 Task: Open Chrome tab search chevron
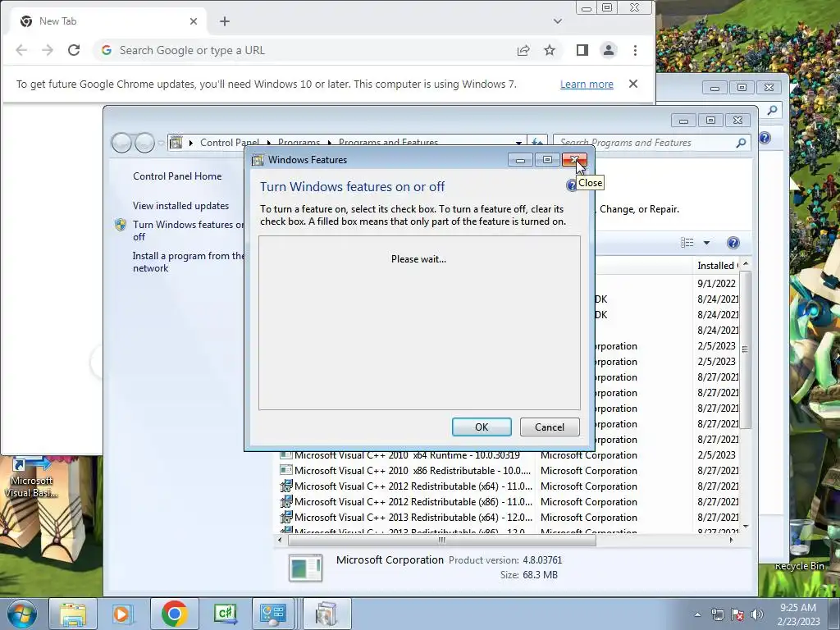pyautogui.click(x=558, y=21)
